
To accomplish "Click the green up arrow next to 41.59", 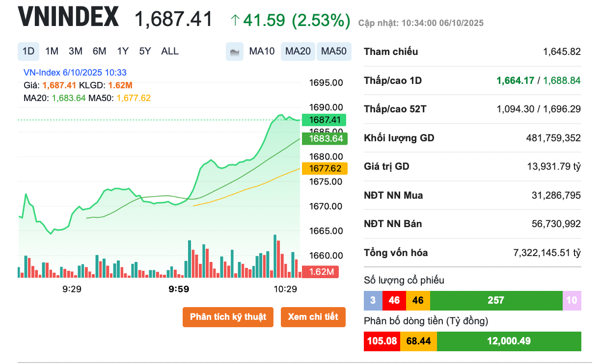I will [x=235, y=20].
